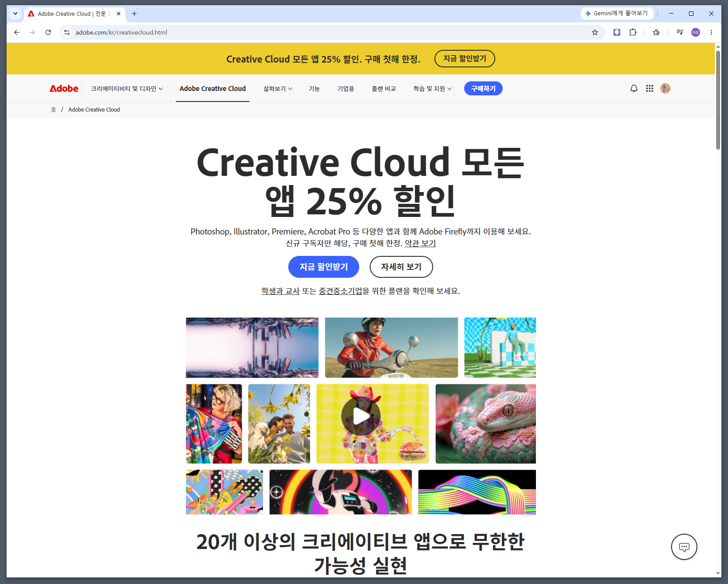Click Adobe Creative Cloud breadcrumb text
This screenshot has width=728, height=584.
tap(94, 110)
